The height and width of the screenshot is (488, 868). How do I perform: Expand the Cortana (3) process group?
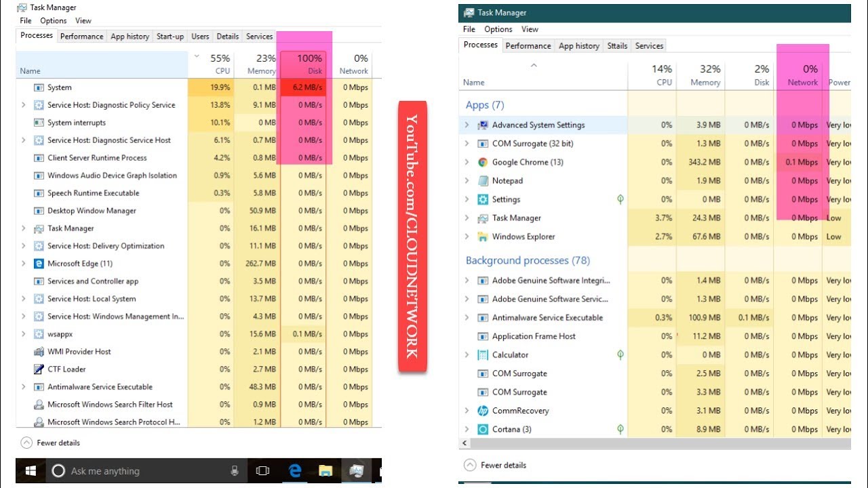click(x=467, y=429)
